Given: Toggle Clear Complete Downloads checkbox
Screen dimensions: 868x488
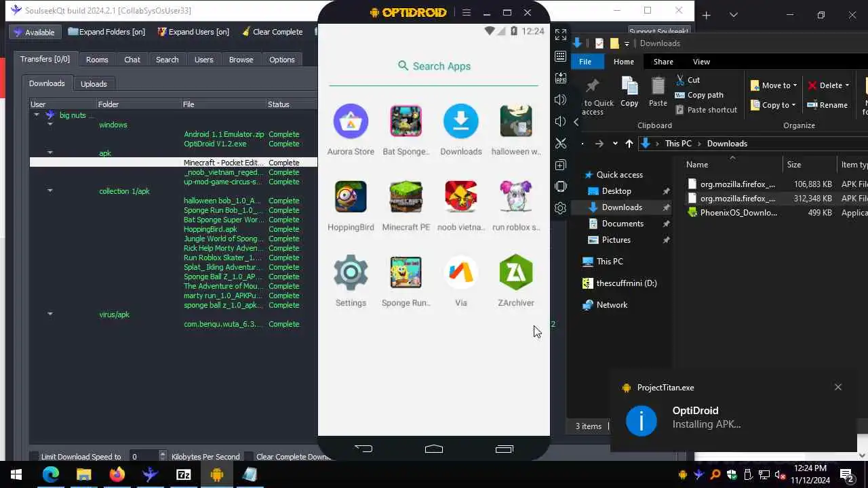Looking at the screenshot, I should pyautogui.click(x=249, y=457).
